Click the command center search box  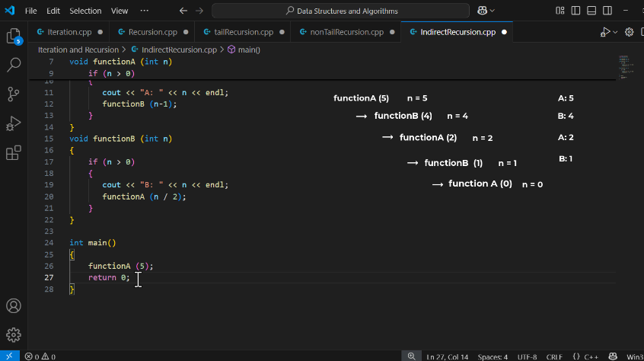coord(340,11)
